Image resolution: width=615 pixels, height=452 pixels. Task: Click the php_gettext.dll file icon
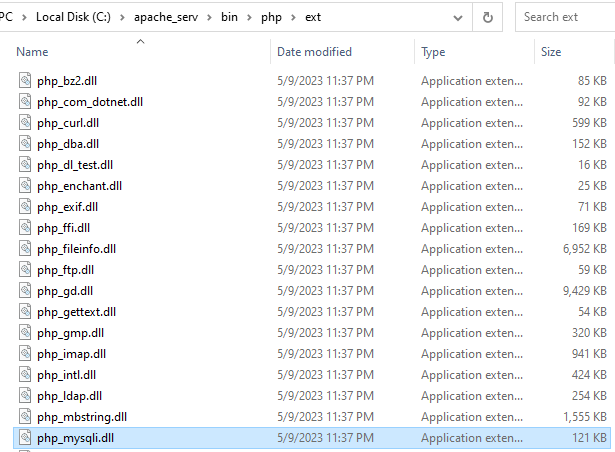click(25, 311)
